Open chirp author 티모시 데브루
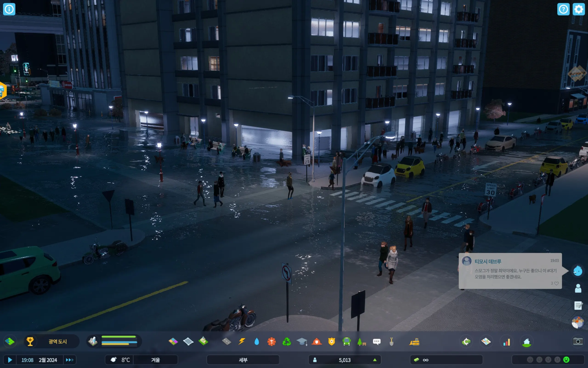 [488, 262]
